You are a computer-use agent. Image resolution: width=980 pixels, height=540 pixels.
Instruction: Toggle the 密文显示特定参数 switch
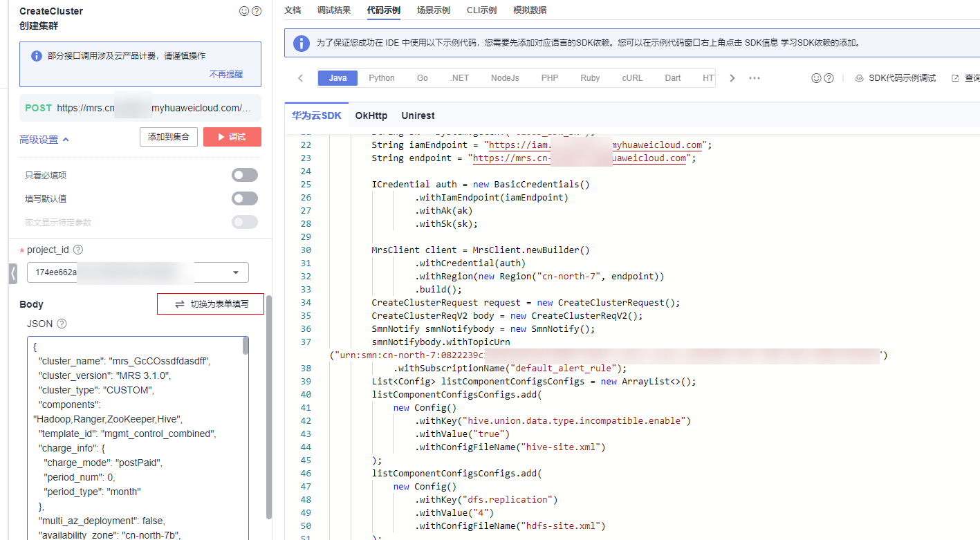click(245, 222)
